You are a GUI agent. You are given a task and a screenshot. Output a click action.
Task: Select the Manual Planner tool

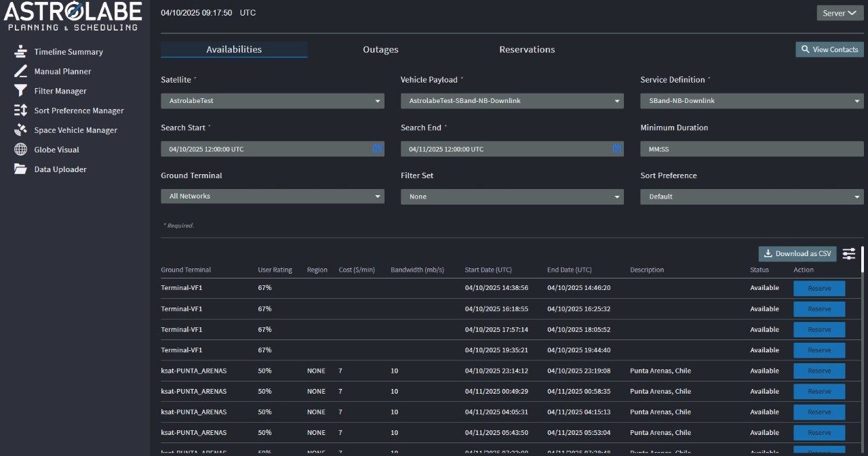coord(66,71)
